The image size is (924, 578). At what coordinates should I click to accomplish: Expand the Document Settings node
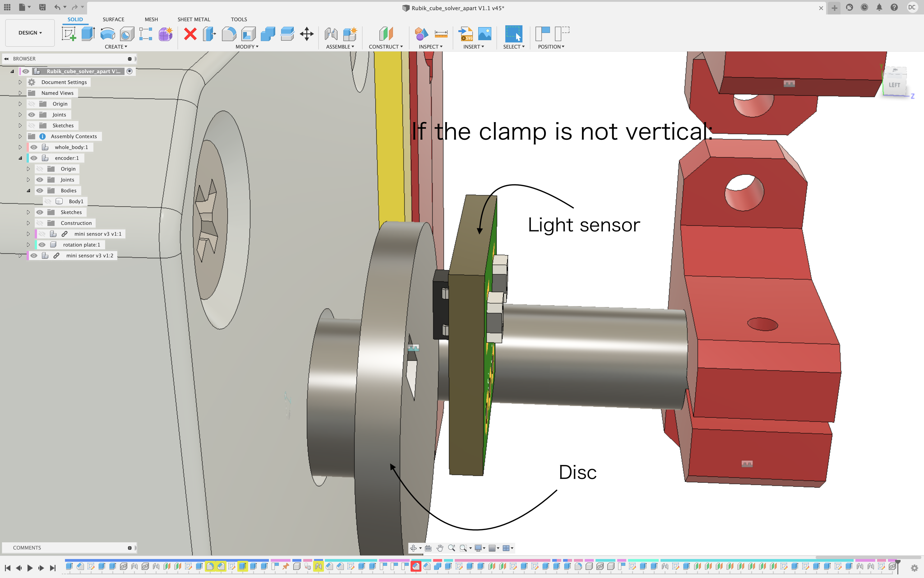point(20,82)
